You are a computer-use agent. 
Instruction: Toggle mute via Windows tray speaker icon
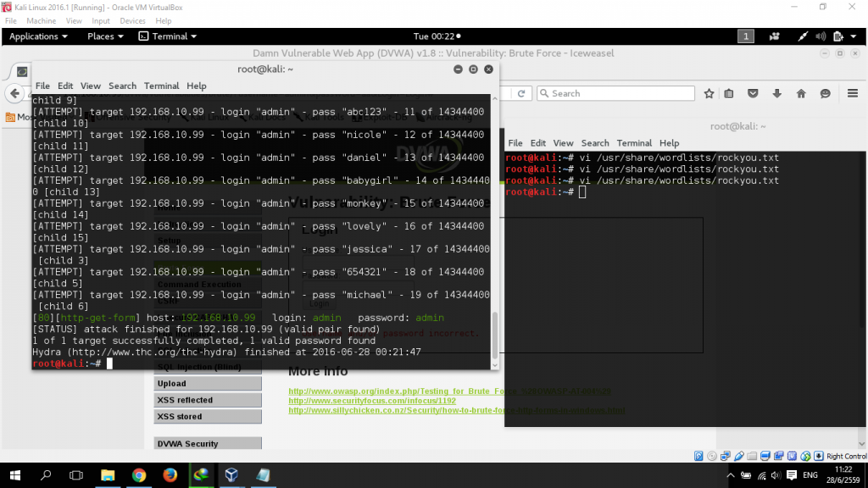click(x=777, y=474)
